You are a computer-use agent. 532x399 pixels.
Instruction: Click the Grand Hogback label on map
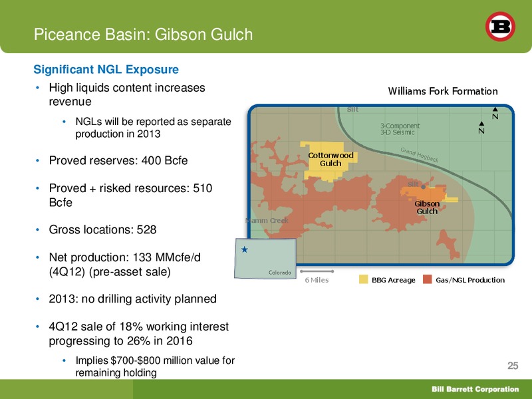420,155
